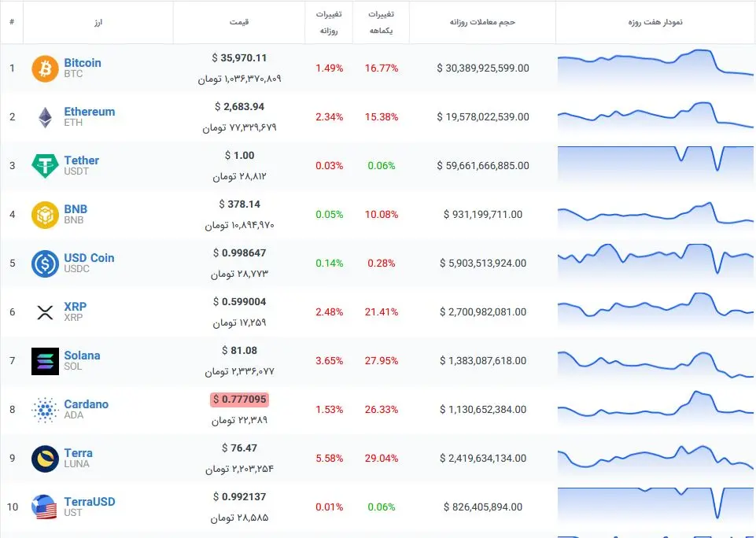The image size is (756, 538).
Task: Click the Solana logo icon
Action: 45,361
